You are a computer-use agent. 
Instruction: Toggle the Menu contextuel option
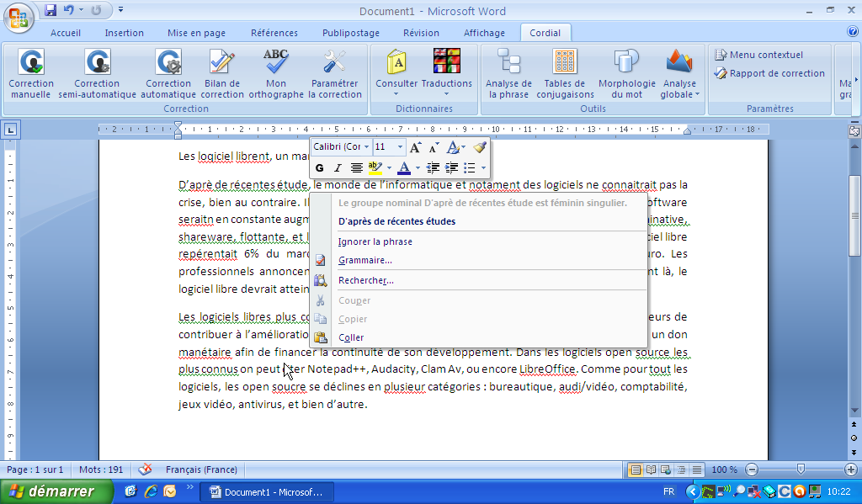(x=758, y=55)
